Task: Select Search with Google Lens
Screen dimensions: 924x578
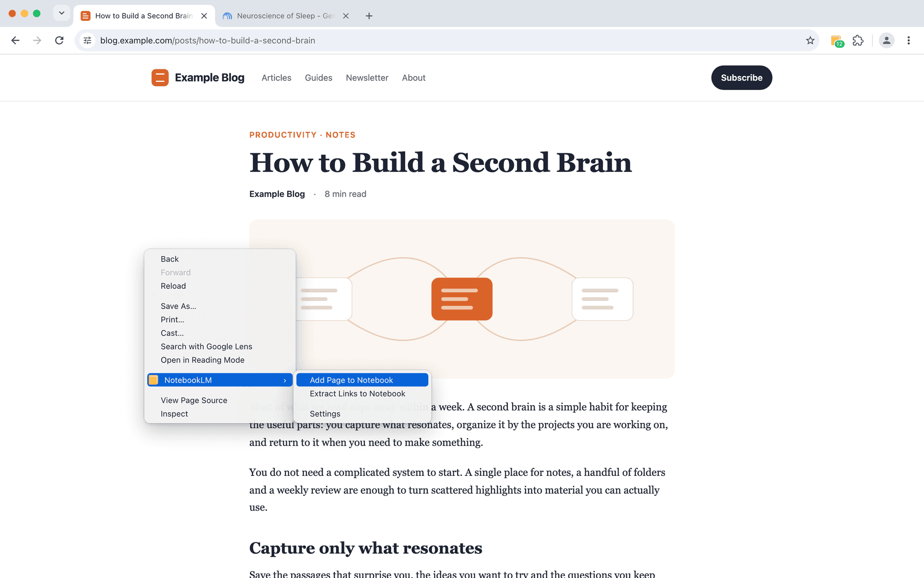Action: 220,347
